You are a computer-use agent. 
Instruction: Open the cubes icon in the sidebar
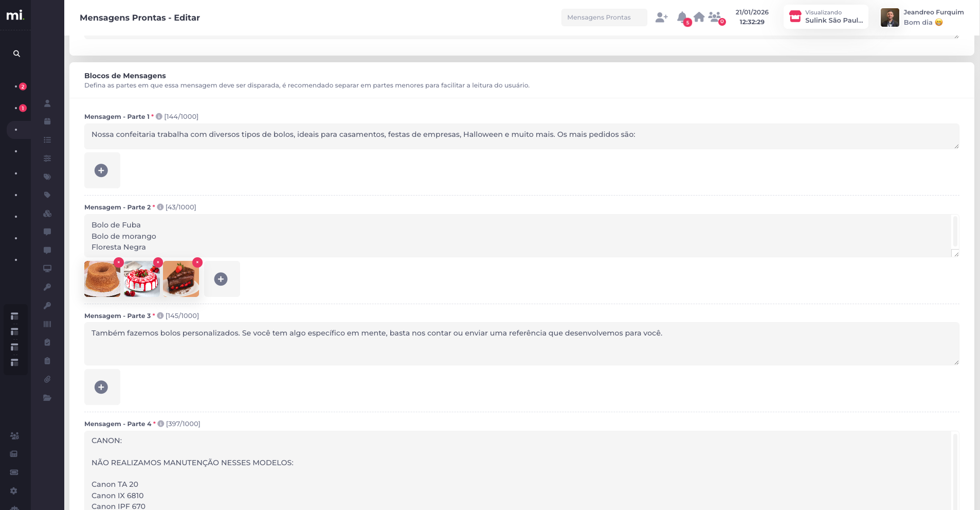click(47, 214)
